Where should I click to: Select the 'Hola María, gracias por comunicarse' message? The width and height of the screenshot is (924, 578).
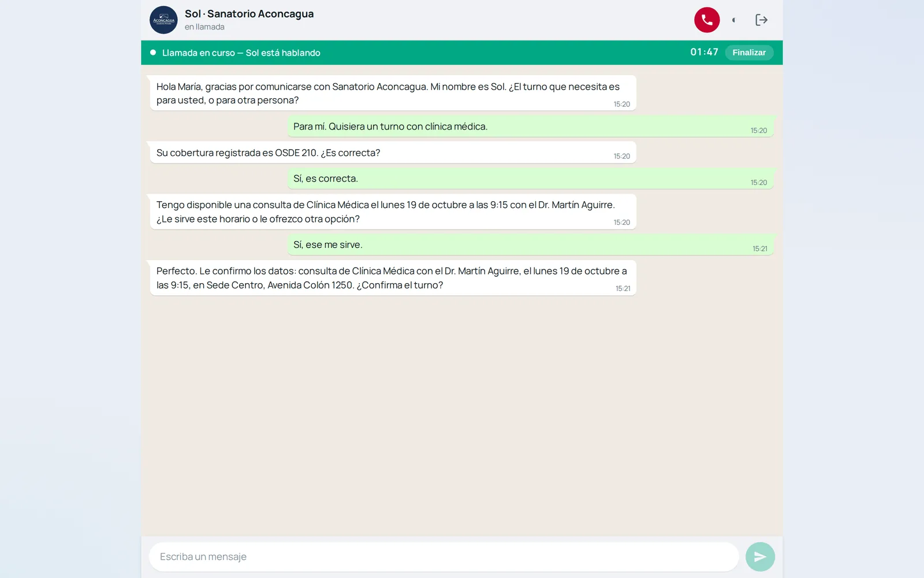[x=393, y=93]
